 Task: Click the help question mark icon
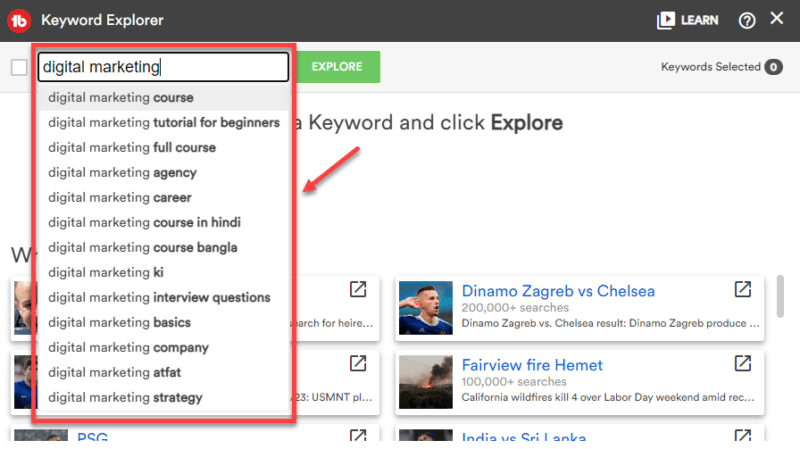[x=746, y=20]
